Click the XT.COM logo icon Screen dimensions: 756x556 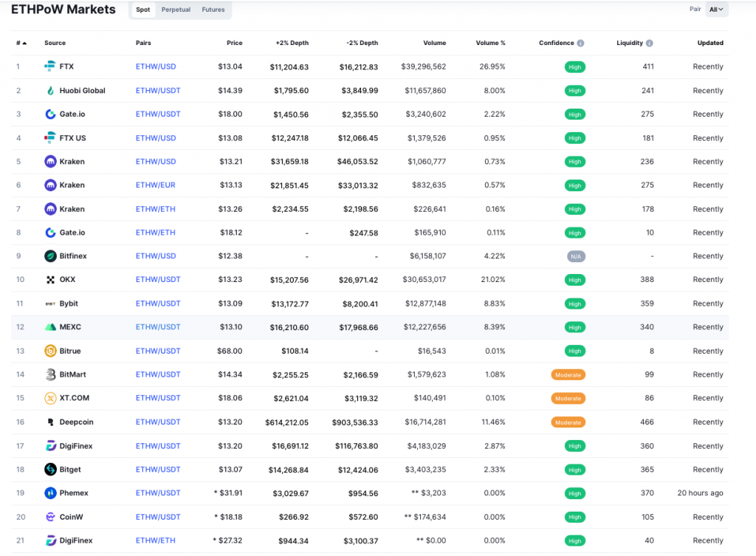click(50, 398)
